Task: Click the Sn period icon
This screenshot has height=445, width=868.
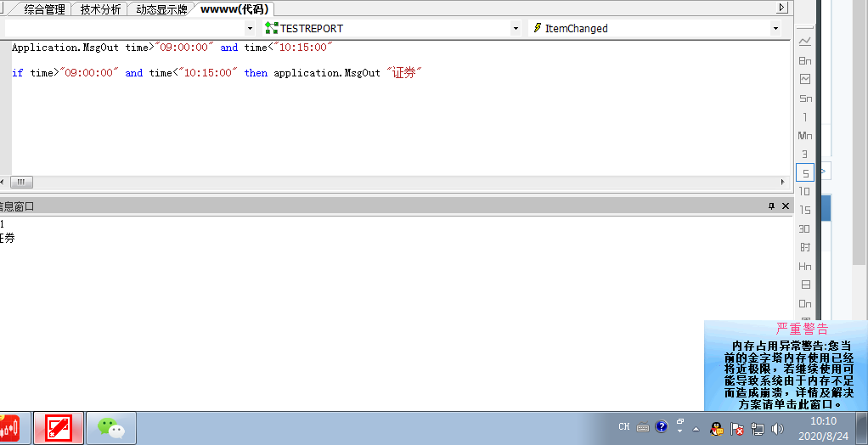Action: click(x=805, y=98)
